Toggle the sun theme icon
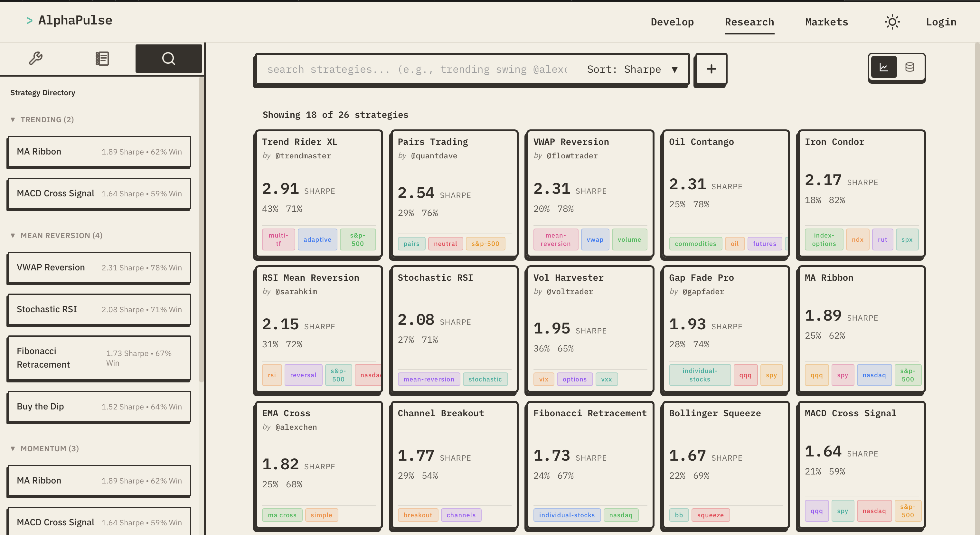The image size is (980, 535). click(892, 22)
